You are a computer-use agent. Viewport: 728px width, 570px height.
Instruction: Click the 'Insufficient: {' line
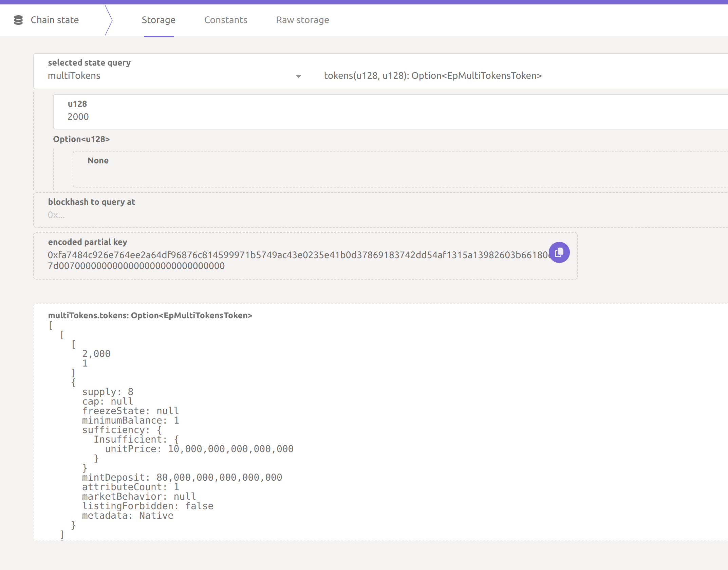click(136, 439)
